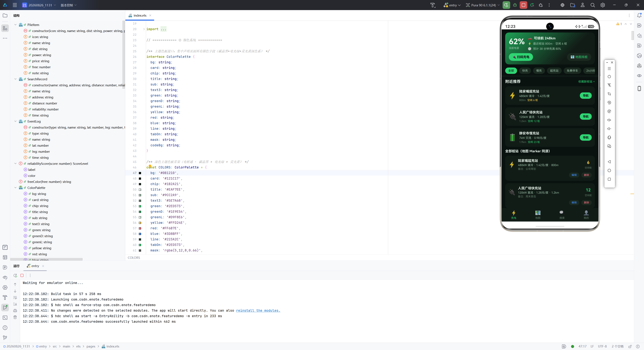Viewport: 644px width, 350px height.
Task: Collapse the ColorPalette interface node
Action: click(x=15, y=188)
